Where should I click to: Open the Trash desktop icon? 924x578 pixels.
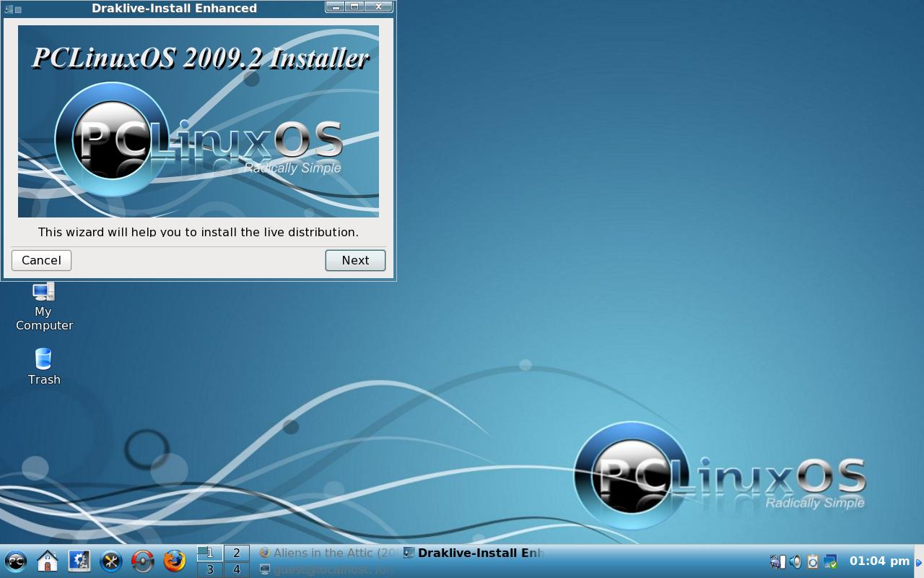(44, 366)
